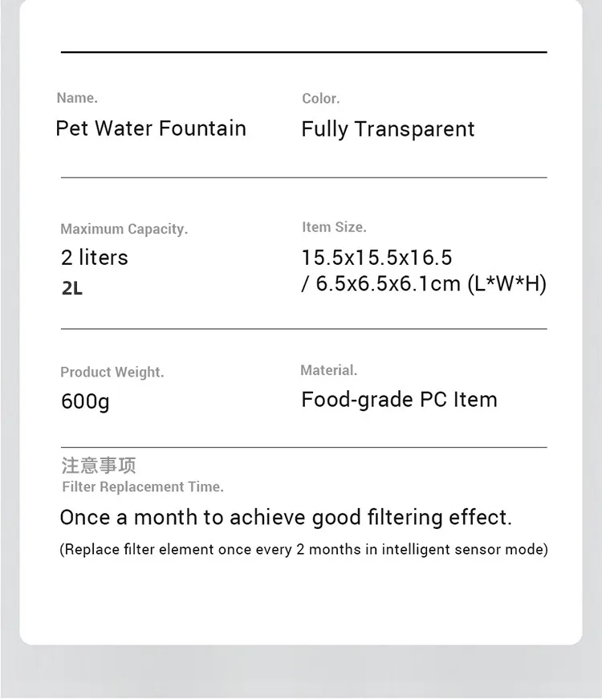Click the divider below Product Weight row
This screenshot has height=700, width=602.
coord(304,447)
